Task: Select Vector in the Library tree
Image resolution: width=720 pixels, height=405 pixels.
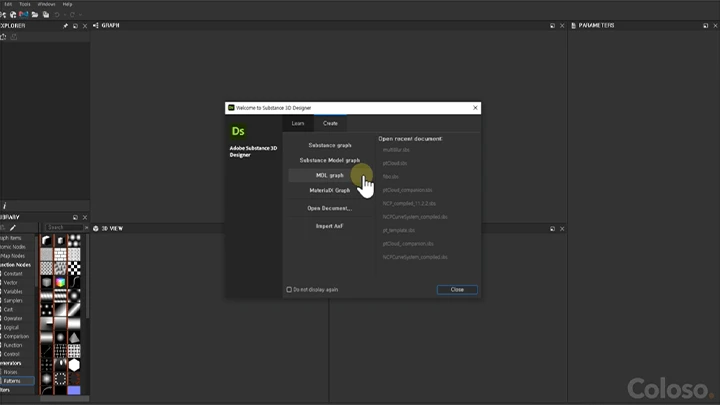Action: point(11,283)
